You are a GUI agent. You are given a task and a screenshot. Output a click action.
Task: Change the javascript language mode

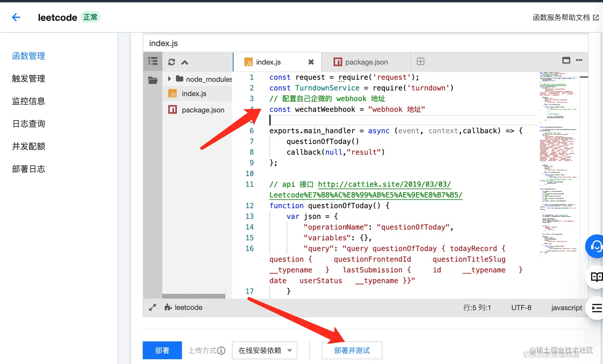[x=567, y=307]
